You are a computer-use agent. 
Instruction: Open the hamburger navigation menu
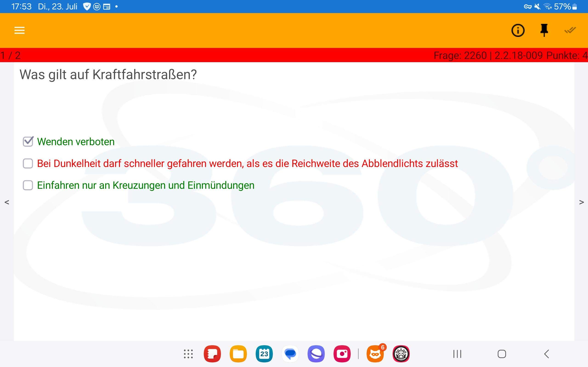19,30
